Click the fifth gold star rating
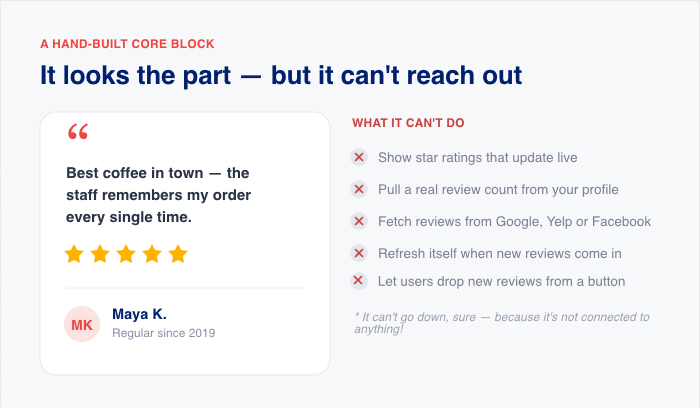 coord(178,254)
